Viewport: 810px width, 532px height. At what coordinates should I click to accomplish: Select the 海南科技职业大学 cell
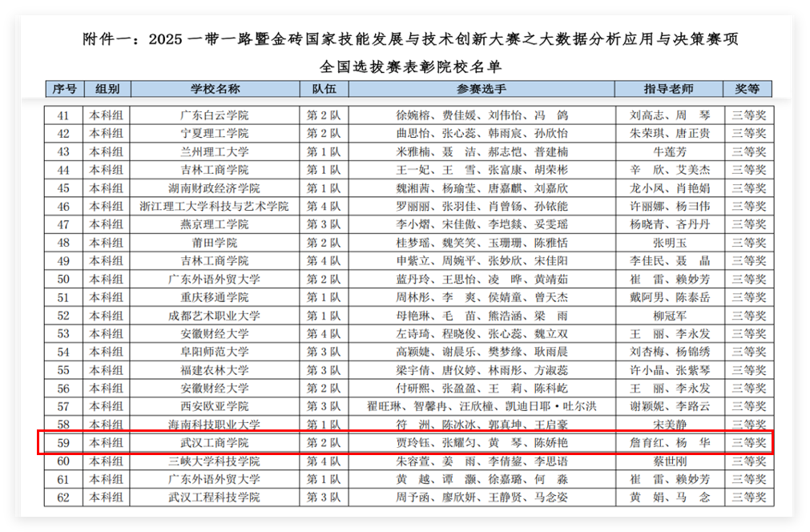(x=215, y=424)
